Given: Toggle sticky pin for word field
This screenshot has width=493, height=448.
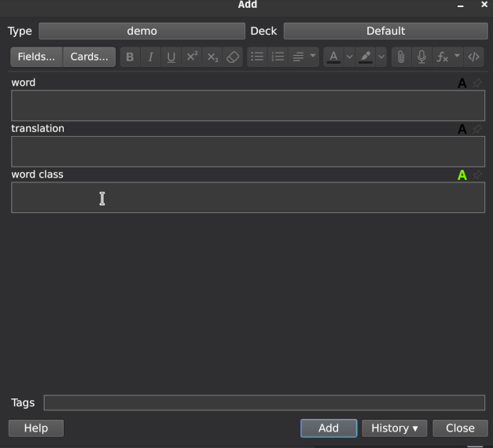Looking at the screenshot, I should [477, 83].
